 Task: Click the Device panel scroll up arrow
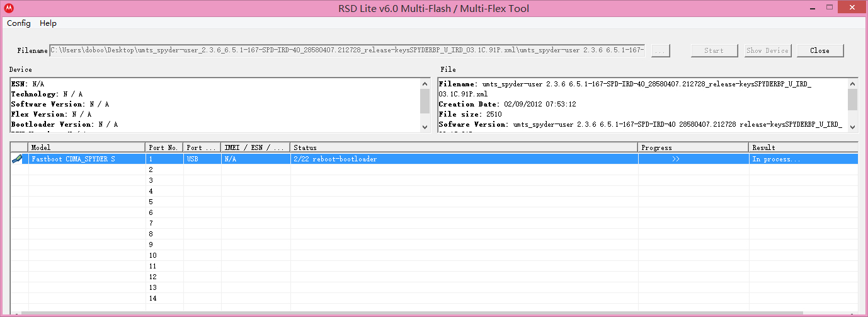tap(425, 83)
